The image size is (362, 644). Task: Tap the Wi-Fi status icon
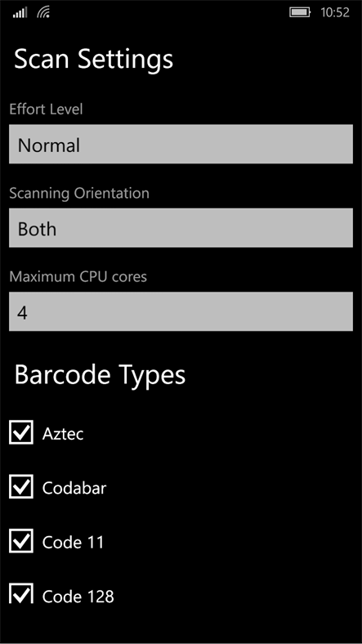[x=43, y=13]
